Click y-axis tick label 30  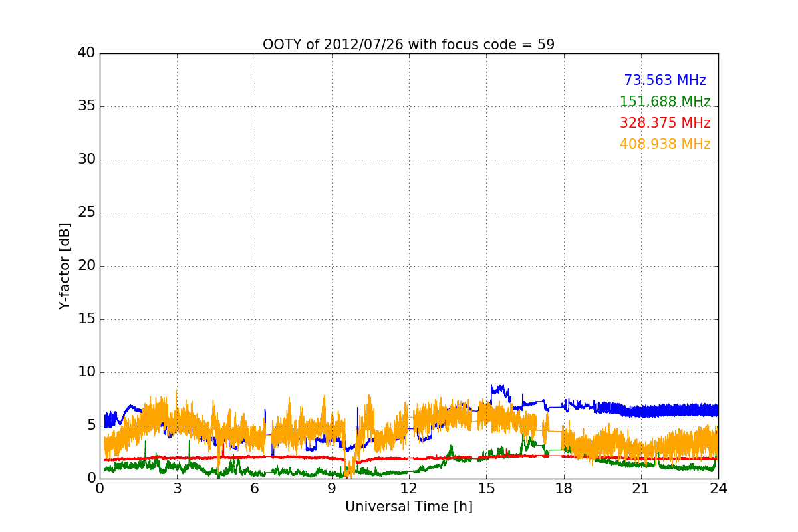pos(86,160)
